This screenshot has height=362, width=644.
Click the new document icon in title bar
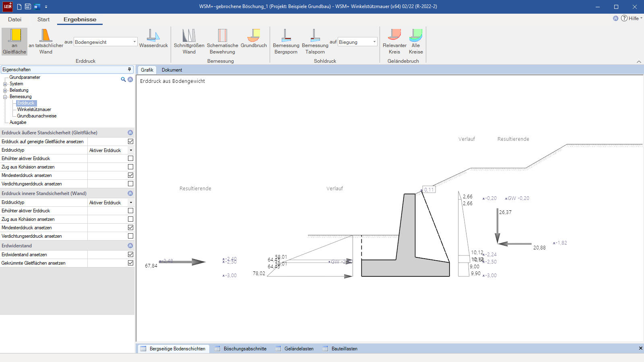pos(19,6)
